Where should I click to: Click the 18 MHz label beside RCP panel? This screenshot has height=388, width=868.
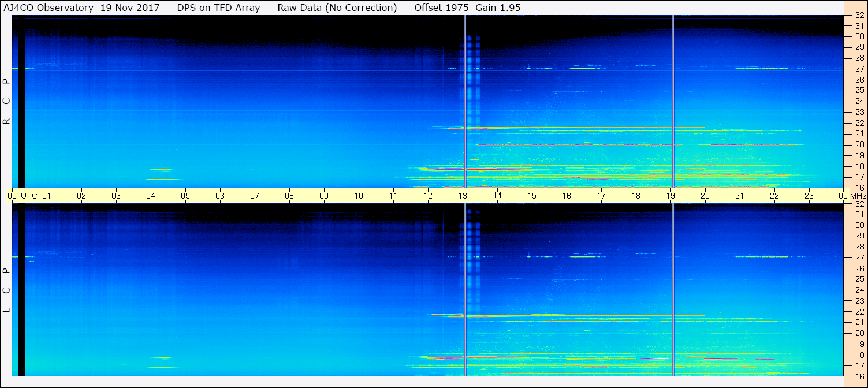(859, 166)
